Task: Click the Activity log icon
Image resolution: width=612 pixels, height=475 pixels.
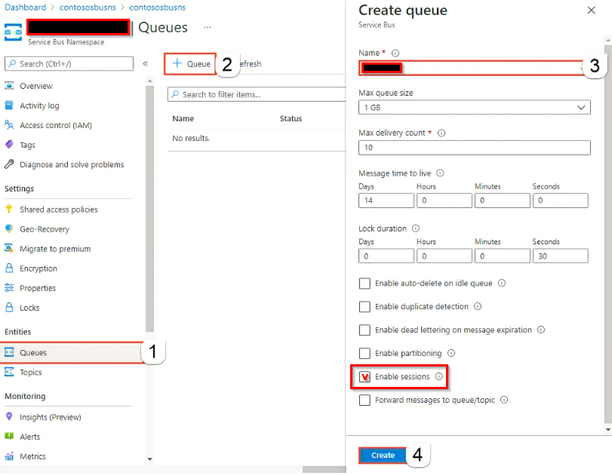Action: tap(9, 105)
